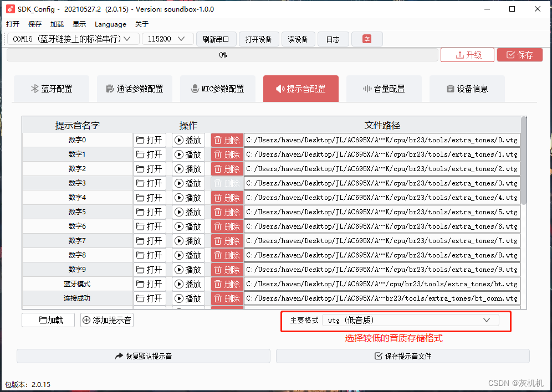Open the audio file for 数字9
The height and width of the screenshot is (392, 552).
[149, 269]
